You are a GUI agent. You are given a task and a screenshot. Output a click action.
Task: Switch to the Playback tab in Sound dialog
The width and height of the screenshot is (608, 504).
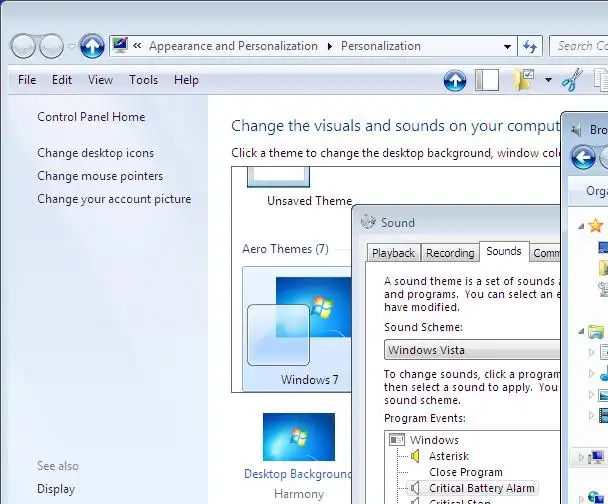pyautogui.click(x=393, y=253)
